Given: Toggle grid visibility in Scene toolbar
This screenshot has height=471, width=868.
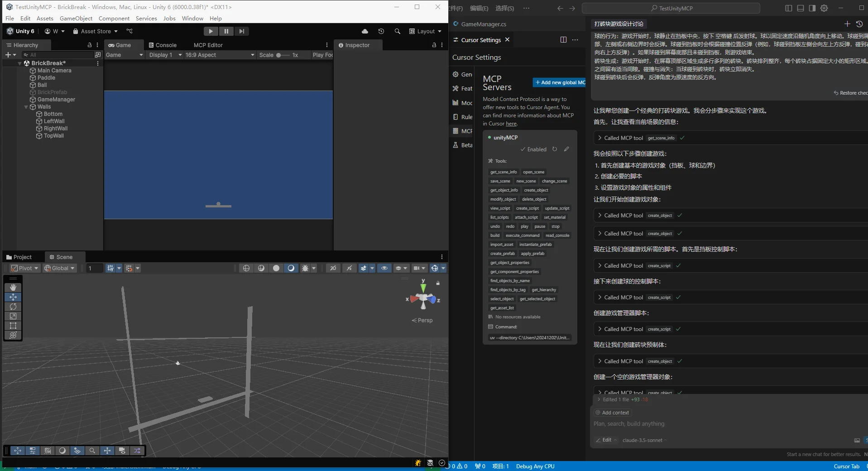Looking at the screenshot, I should [110, 268].
